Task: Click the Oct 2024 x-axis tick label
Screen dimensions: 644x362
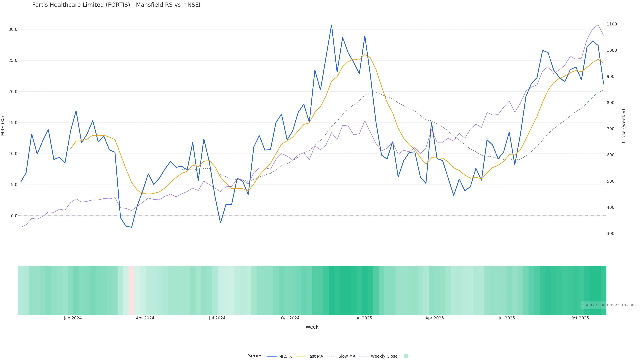Action: pos(290,318)
